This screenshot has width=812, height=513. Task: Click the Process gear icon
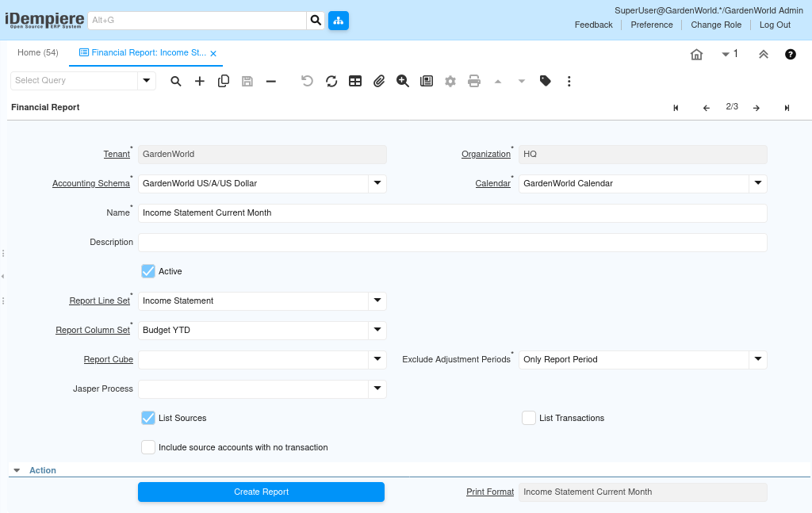click(x=450, y=81)
